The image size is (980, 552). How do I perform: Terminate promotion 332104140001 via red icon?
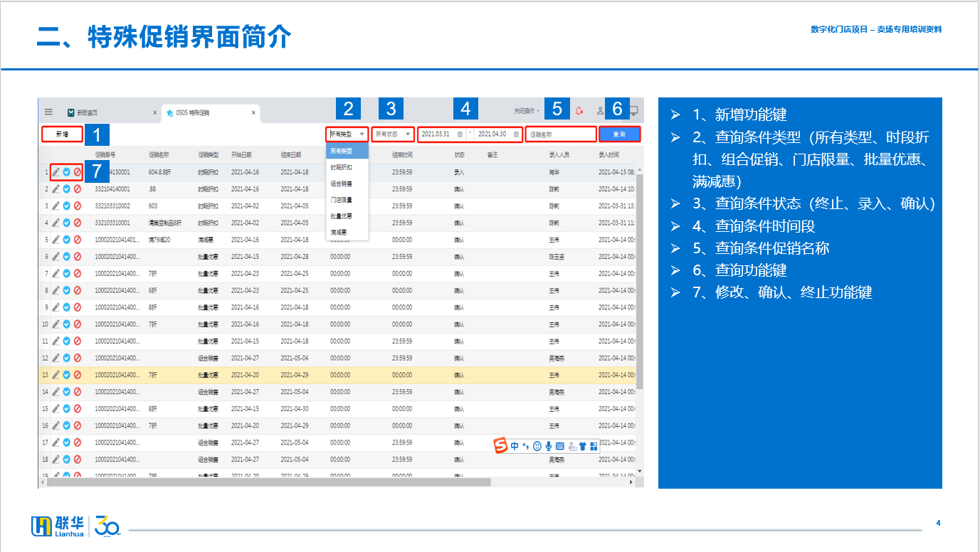point(78,189)
